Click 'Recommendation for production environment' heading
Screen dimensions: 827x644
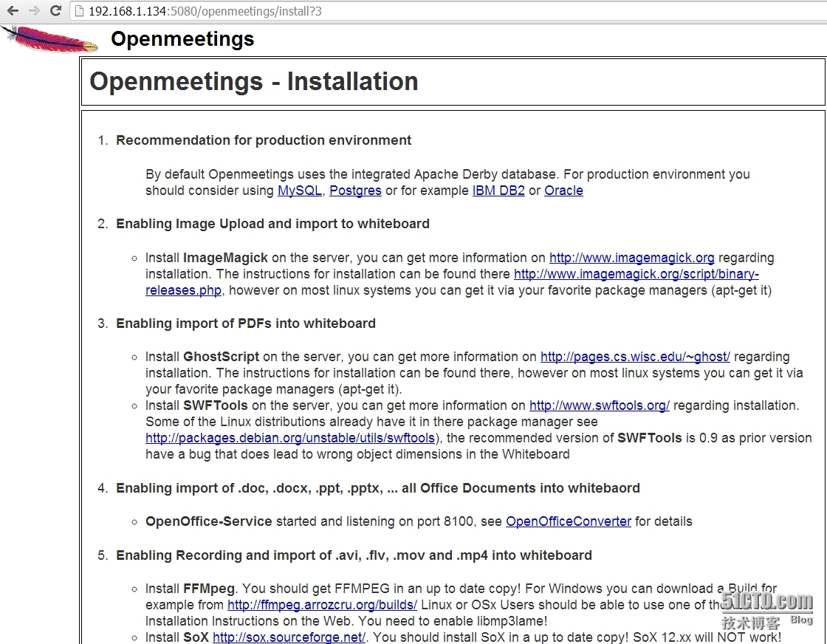(263, 140)
